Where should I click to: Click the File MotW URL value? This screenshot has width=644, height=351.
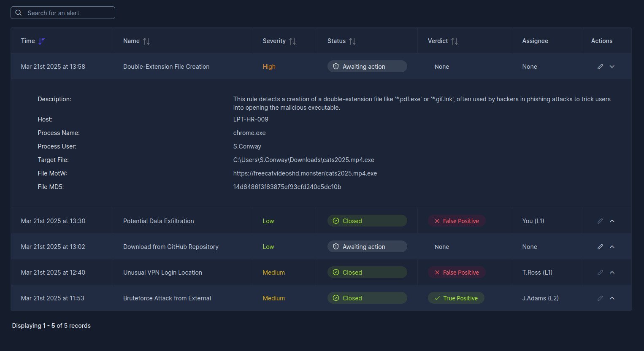[305, 173]
